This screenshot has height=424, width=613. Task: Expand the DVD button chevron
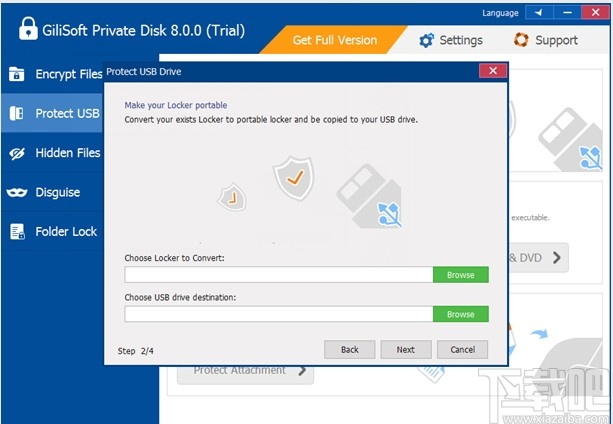pyautogui.click(x=557, y=258)
